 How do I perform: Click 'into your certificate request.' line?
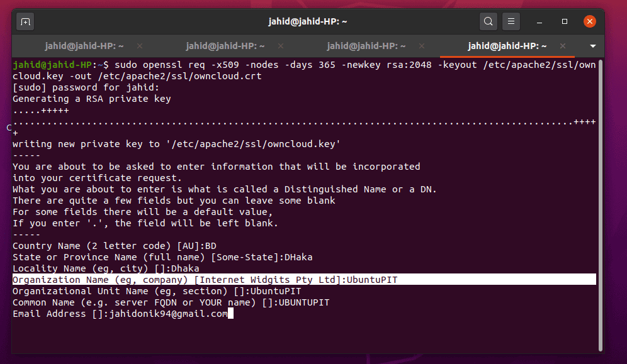pos(97,178)
